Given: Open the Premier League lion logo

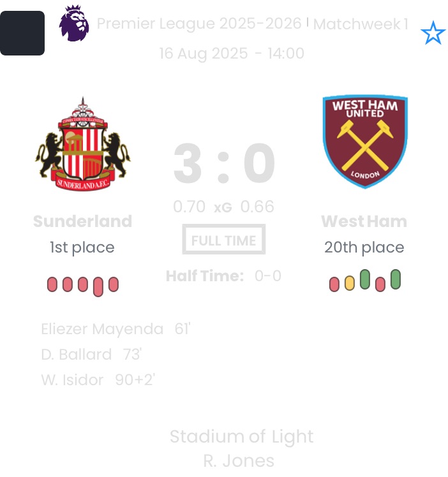Looking at the screenshot, I should pos(74,24).
